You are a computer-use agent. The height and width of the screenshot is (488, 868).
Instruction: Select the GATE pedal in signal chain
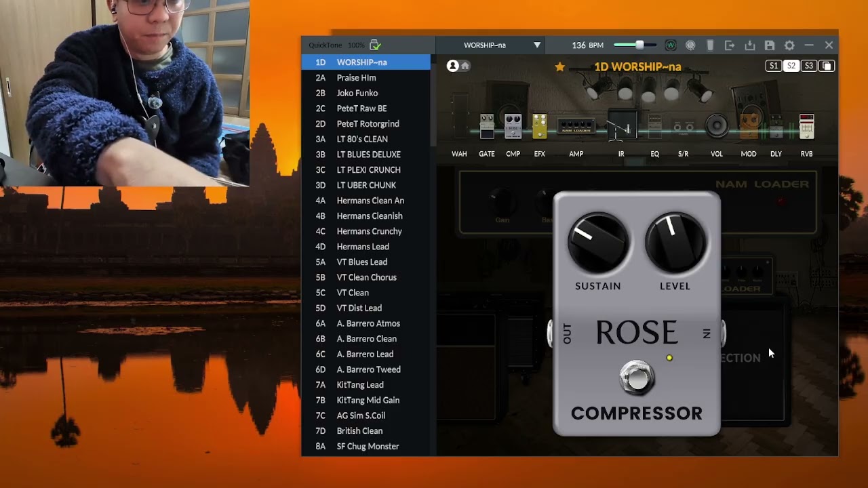point(487,126)
